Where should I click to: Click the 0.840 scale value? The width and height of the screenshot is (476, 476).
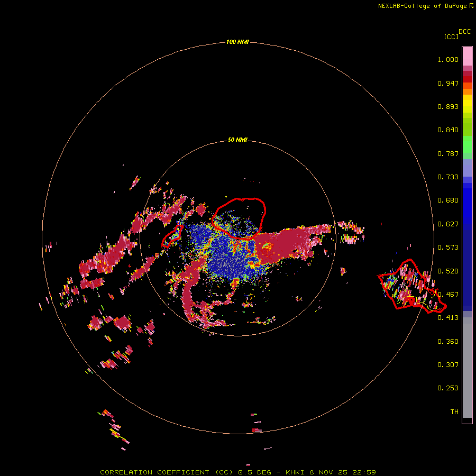(448, 130)
